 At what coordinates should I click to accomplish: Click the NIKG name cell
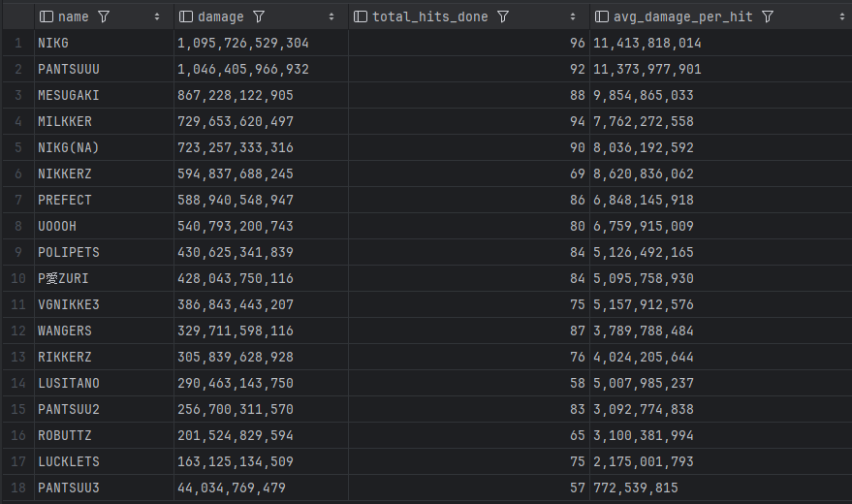[104, 43]
